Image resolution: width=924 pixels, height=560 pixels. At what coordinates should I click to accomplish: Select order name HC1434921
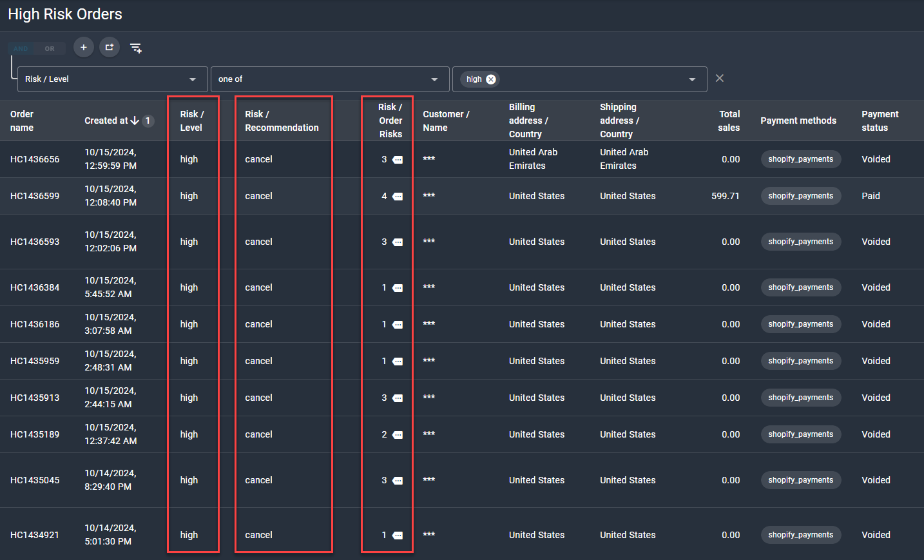pos(35,535)
